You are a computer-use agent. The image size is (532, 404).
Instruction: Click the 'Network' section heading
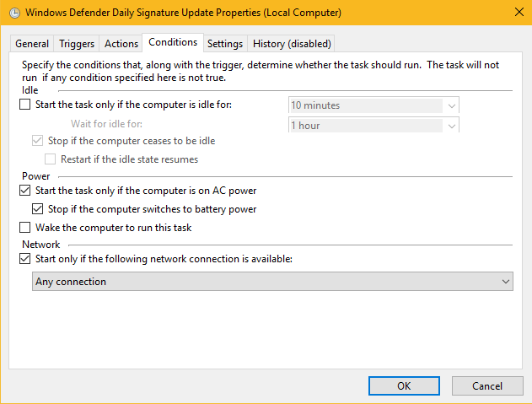tap(41, 245)
